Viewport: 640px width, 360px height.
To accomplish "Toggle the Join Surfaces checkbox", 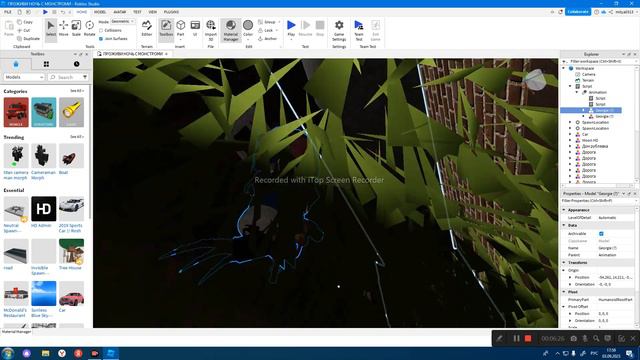I will click(x=101, y=39).
